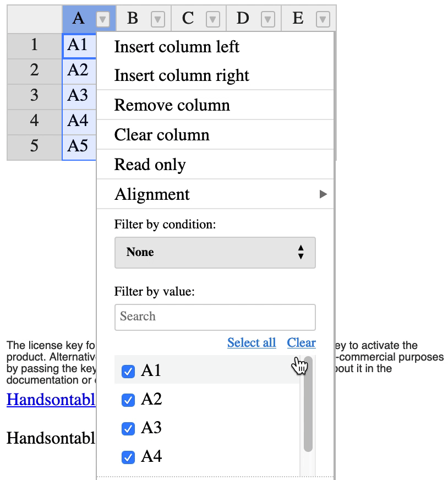Open column D's dropdown menu arrow
448x480 pixels.
[268, 18]
